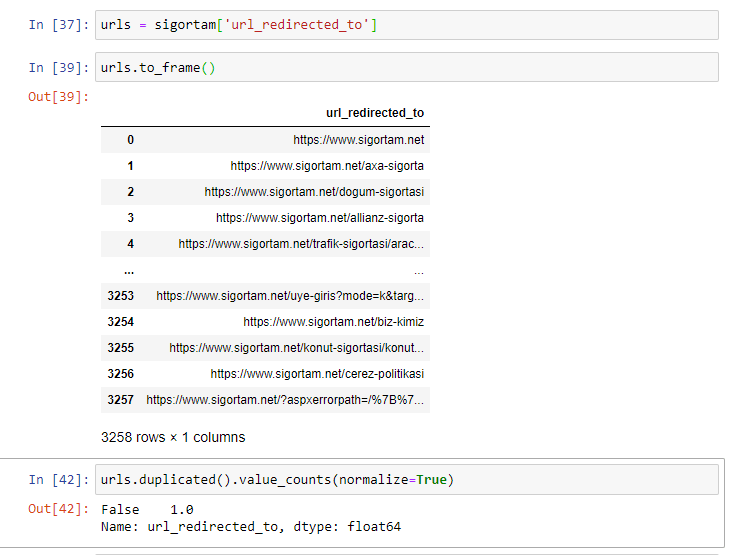Image resolution: width=731 pixels, height=555 pixels.
Task: Click the allianz-sigorta URL cell
Action: click(320, 218)
